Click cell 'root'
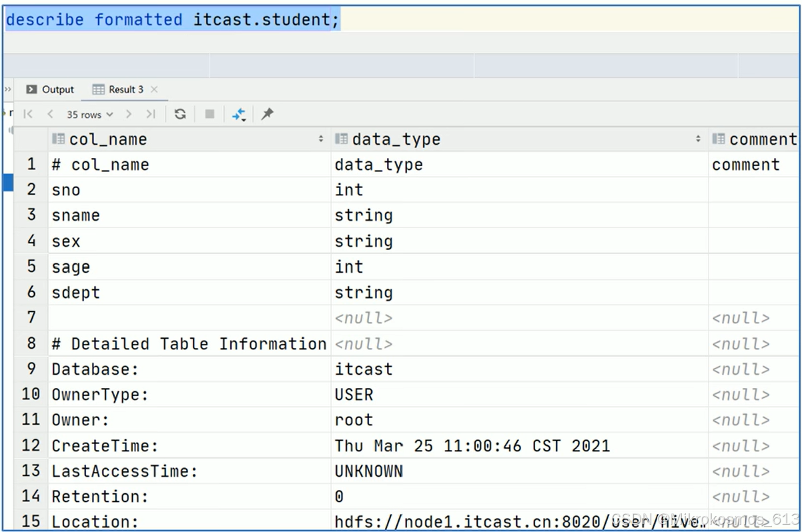 click(x=520, y=420)
